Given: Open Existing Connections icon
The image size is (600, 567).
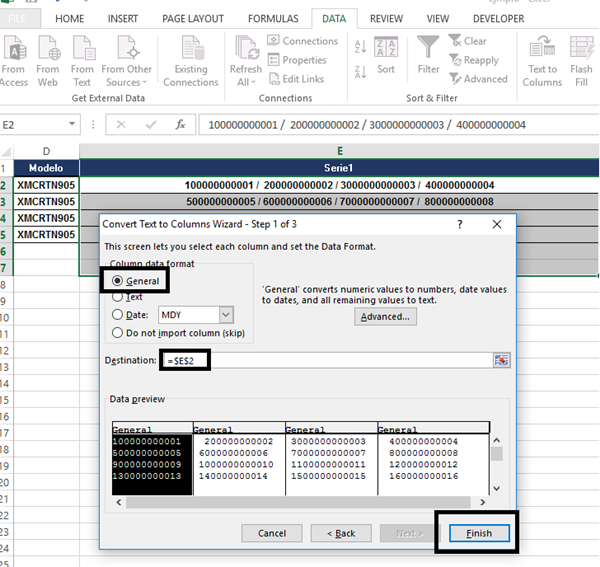Looking at the screenshot, I should [x=190, y=48].
